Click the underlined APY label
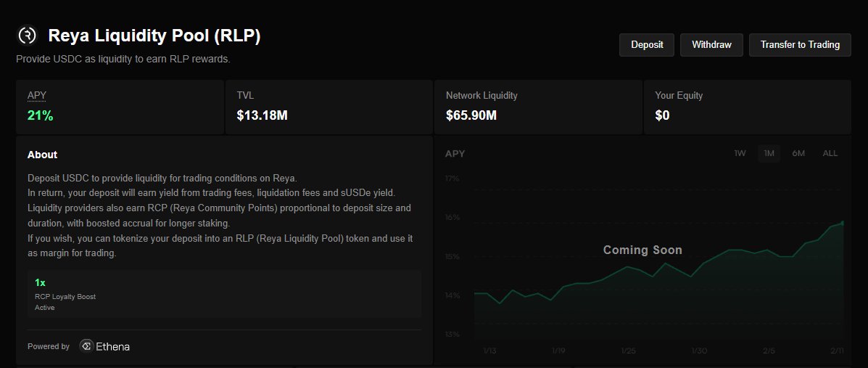The height and width of the screenshot is (368, 868). [x=37, y=95]
